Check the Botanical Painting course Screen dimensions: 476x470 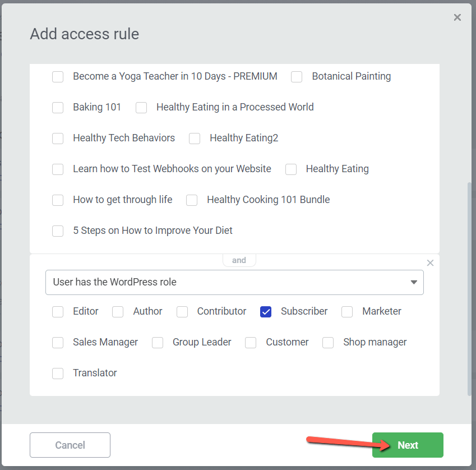pos(297,77)
